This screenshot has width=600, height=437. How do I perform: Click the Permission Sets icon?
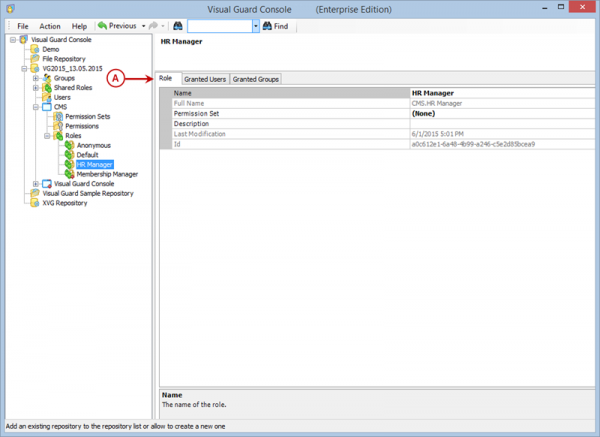[x=58, y=116]
